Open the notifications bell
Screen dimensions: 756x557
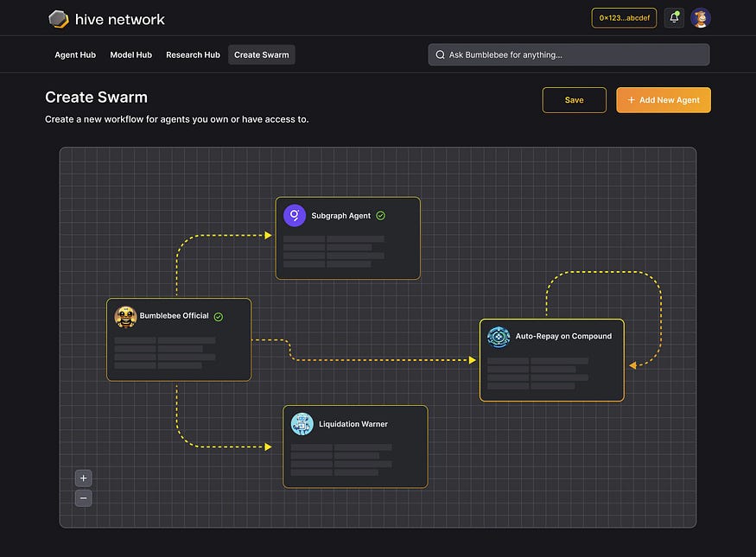click(x=674, y=18)
